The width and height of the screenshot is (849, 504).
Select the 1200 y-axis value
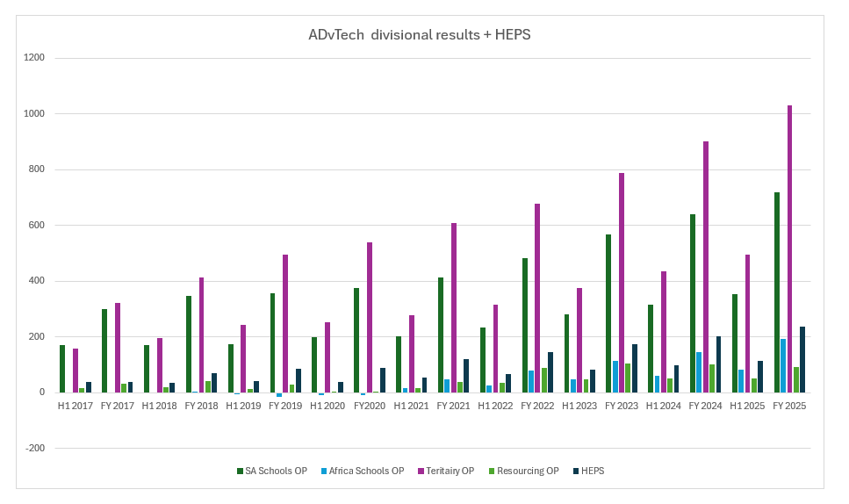(x=34, y=57)
